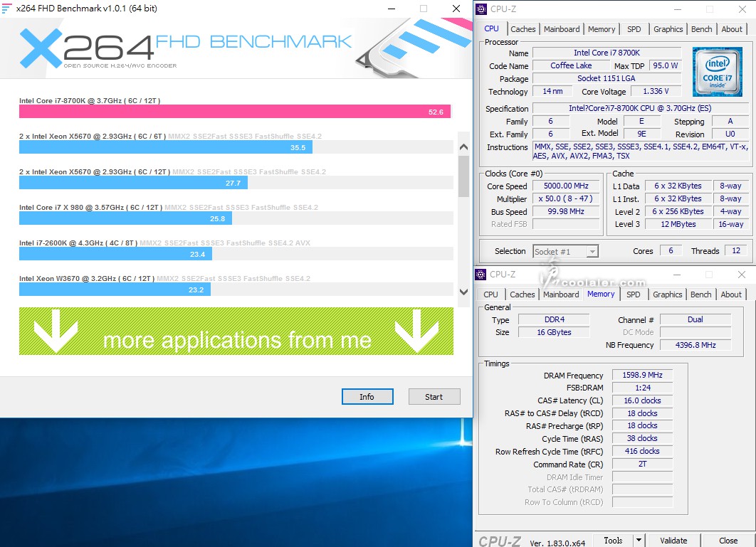Click the Command Rate value 2T
Viewport: 756px width, 547px height.
642,464
